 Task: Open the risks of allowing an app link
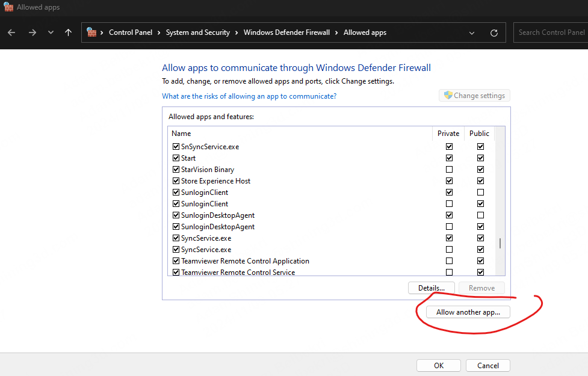249,96
